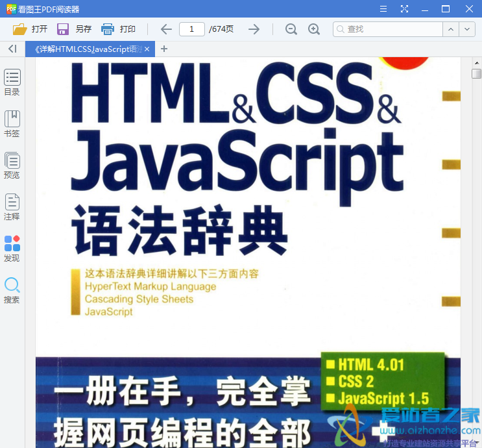Screen dimensions: 482x448
Task: Click 'JavaScript 1.5' green box text
Action: click(383, 399)
